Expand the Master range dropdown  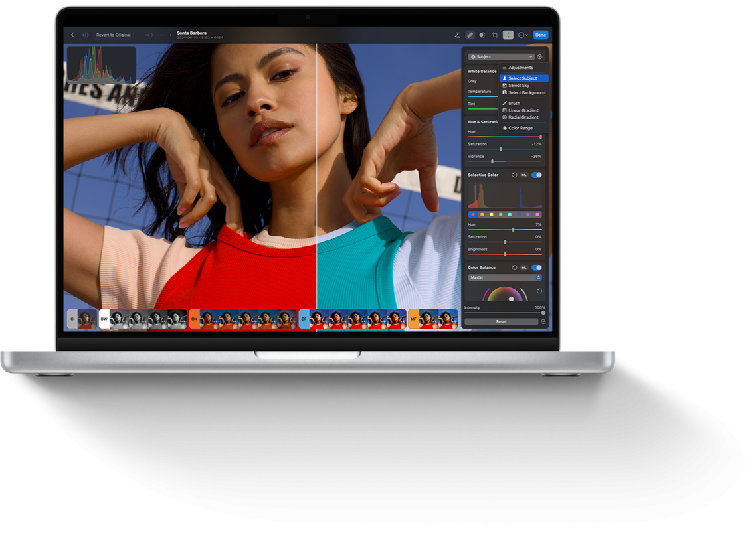(505, 277)
